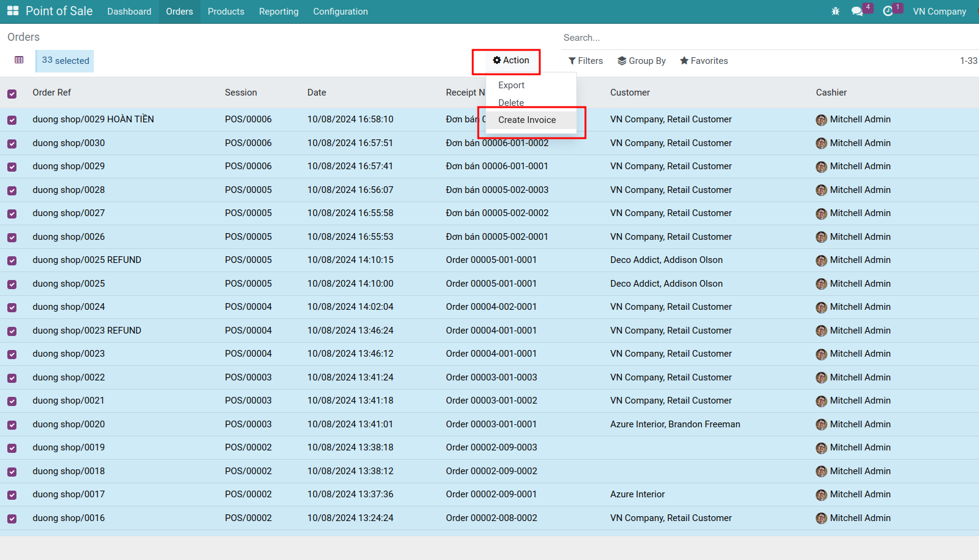This screenshot has height=560, width=979.
Task: Open the Group By dropdown
Action: [641, 60]
